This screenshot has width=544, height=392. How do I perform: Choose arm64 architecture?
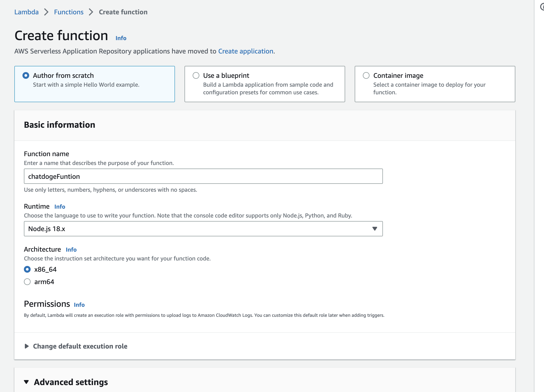27,282
